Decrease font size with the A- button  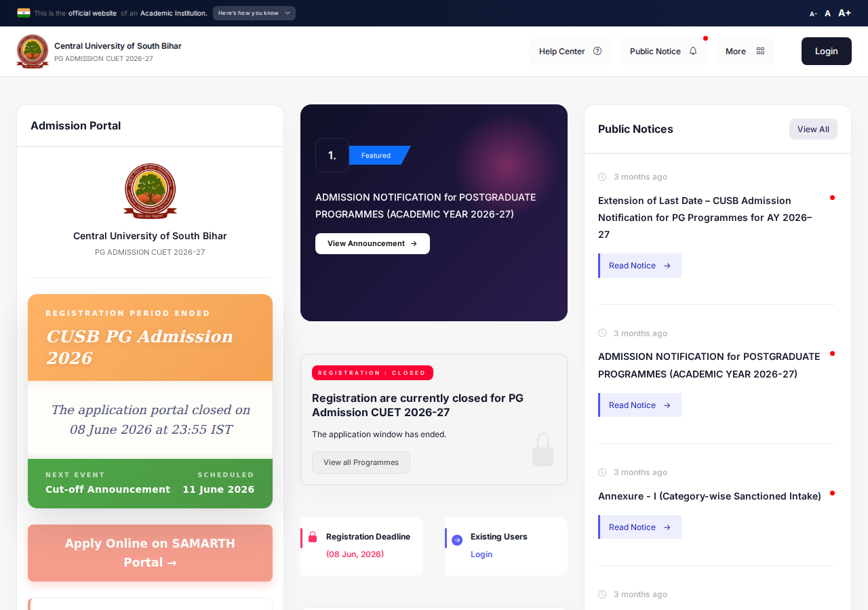point(813,14)
